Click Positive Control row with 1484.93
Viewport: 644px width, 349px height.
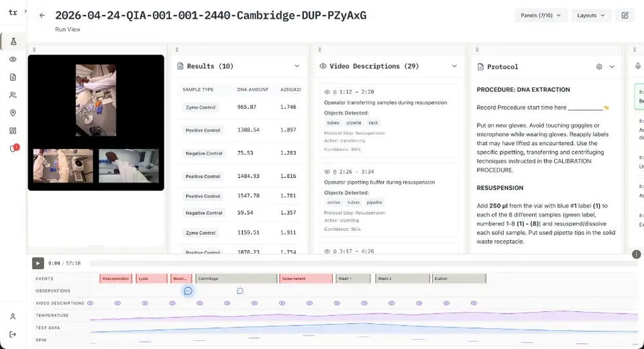coord(239,176)
